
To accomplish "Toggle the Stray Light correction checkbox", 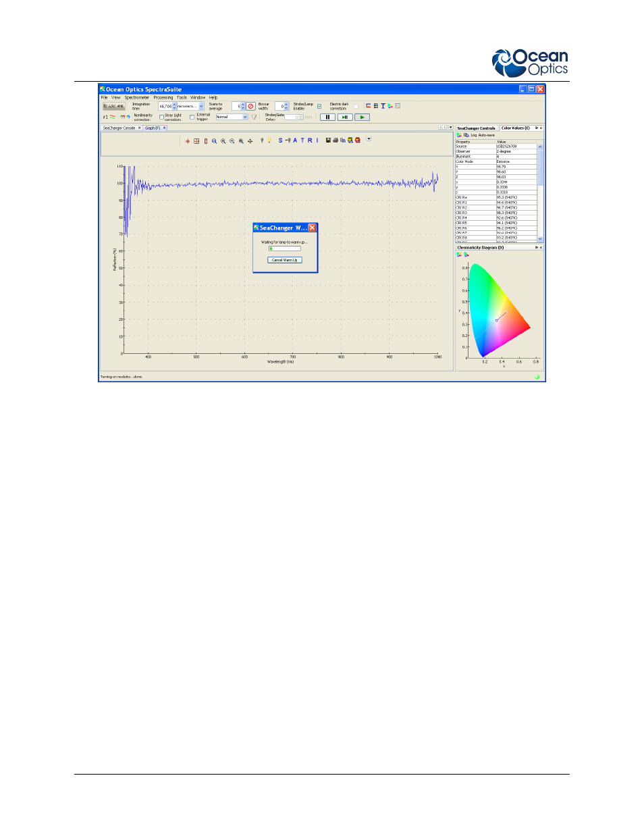I will coord(192,117).
